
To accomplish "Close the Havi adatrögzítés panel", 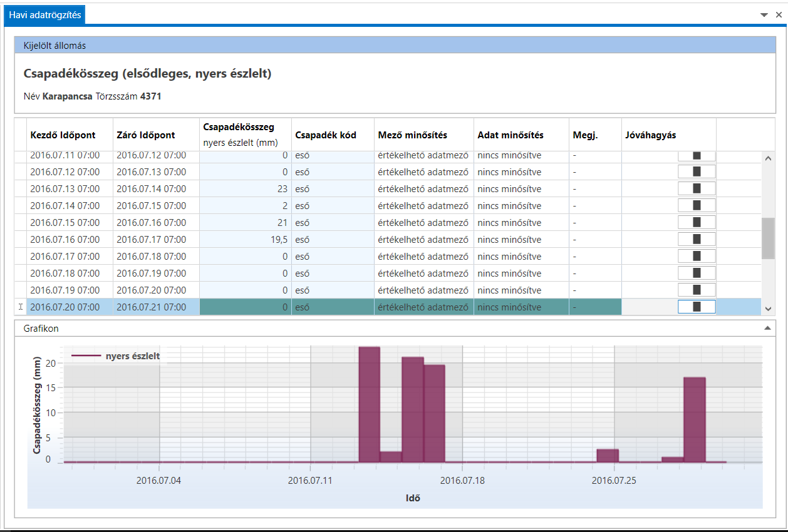I will (779, 15).
